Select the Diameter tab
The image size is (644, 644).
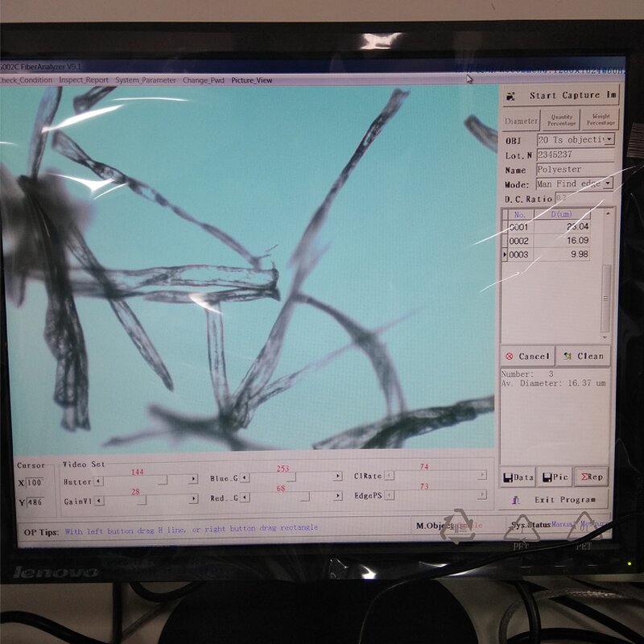click(x=521, y=122)
